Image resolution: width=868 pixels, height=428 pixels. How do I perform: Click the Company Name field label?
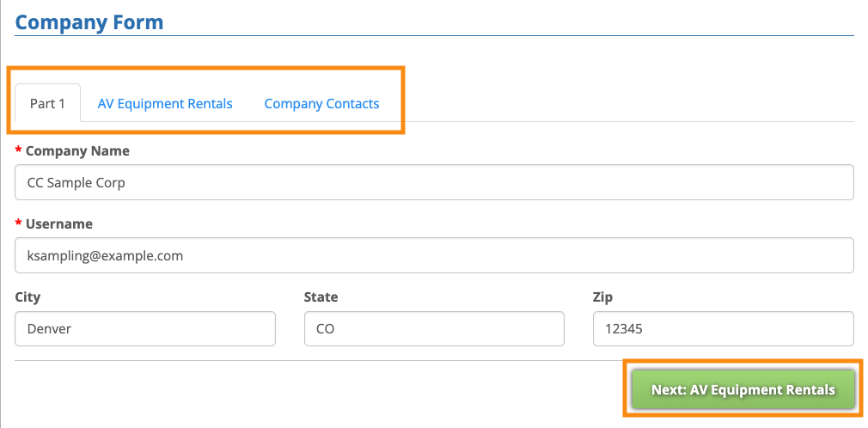pos(77,151)
